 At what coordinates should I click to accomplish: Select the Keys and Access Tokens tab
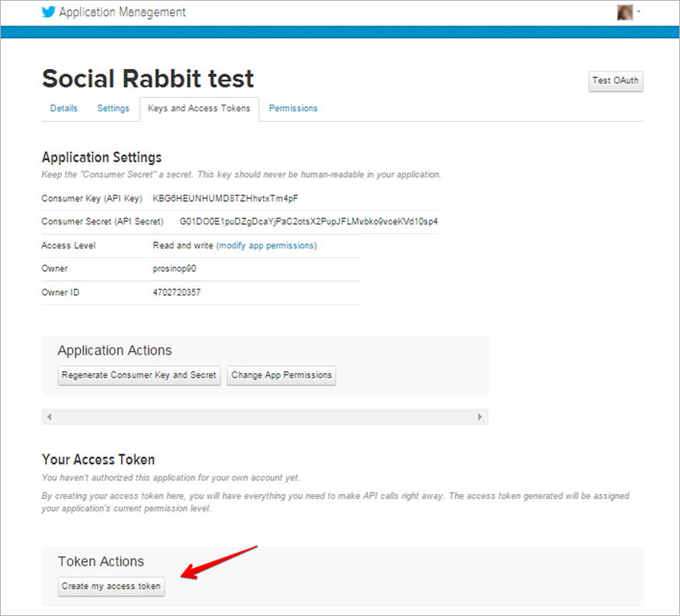tap(199, 109)
